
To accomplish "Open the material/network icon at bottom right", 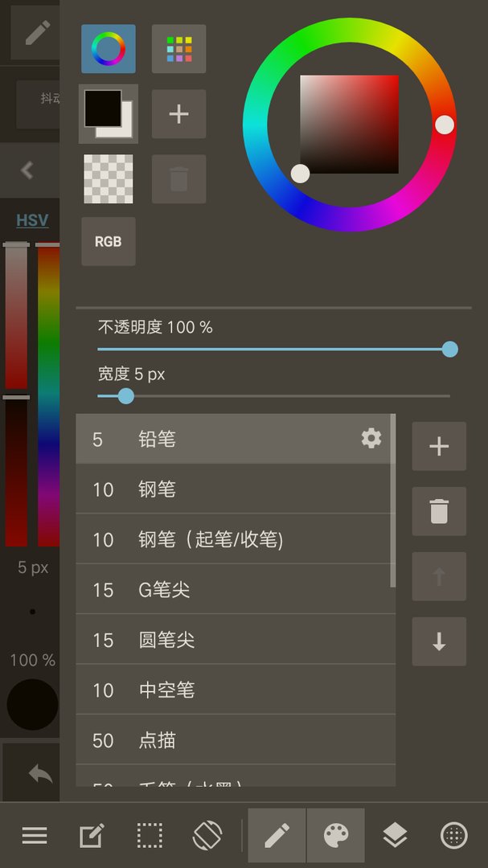I will coord(454,836).
